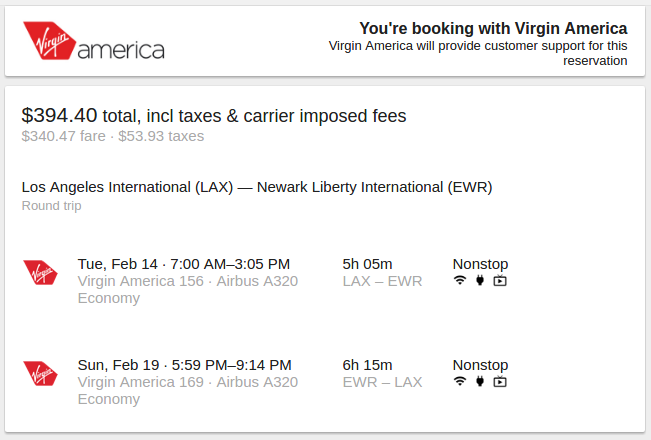651x440 pixels.
Task: Click the "You're booking with Virgin America" heading
Action: [493, 28]
